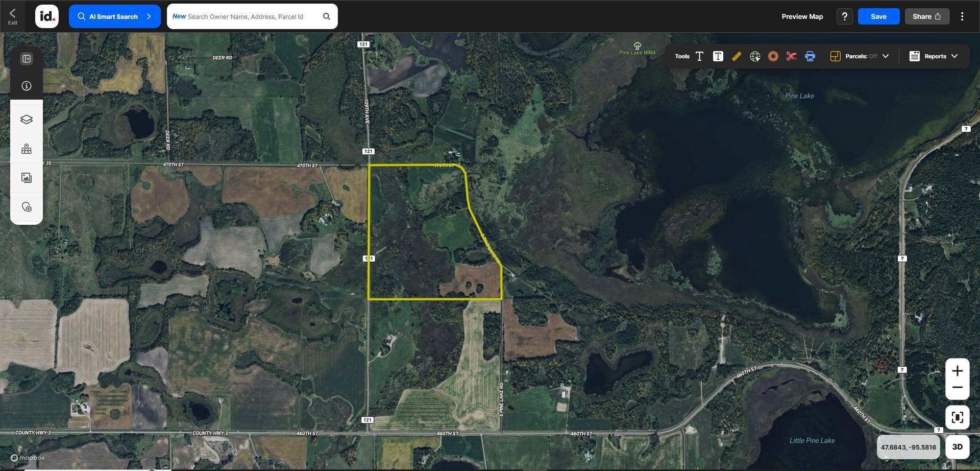Open the map layers icon
This screenshot has width=980, height=471.
pyautogui.click(x=27, y=119)
